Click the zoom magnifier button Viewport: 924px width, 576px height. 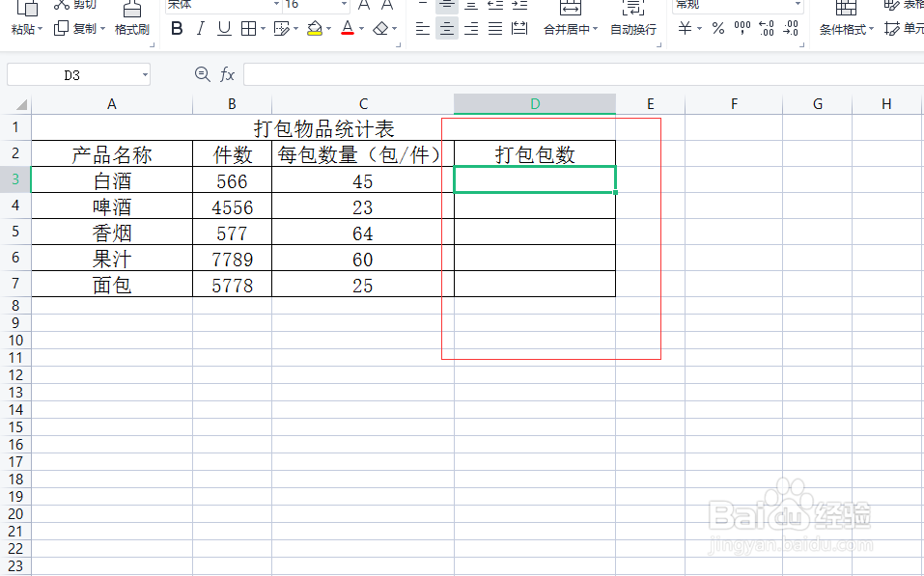click(x=202, y=73)
